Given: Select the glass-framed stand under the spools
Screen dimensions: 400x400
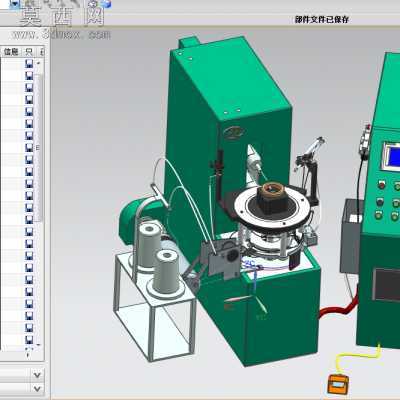Looking at the screenshot, I should tap(155, 308).
